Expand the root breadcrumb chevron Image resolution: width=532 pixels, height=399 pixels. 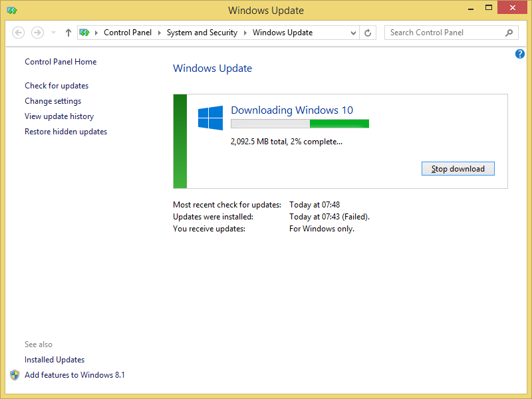96,33
